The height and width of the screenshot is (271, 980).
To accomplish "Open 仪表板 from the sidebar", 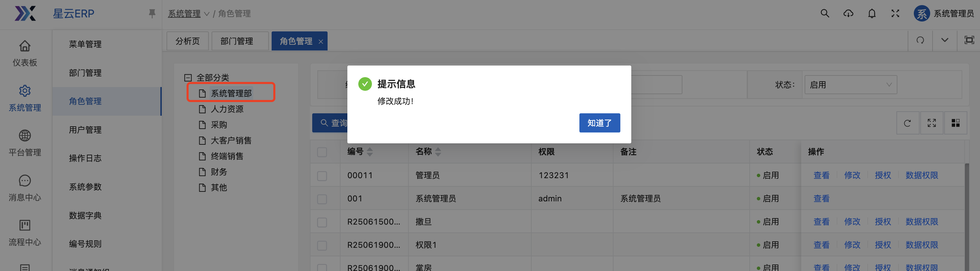I will [x=25, y=53].
